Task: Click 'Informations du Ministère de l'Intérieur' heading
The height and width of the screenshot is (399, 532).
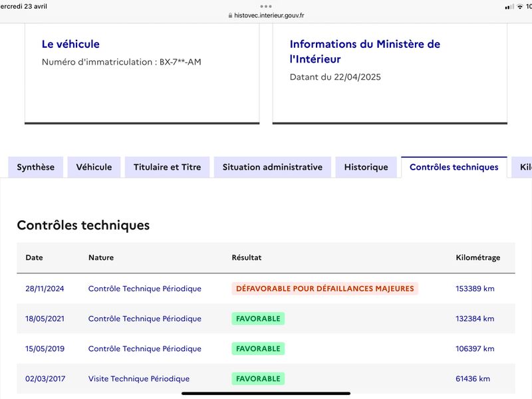Action: 365,52
